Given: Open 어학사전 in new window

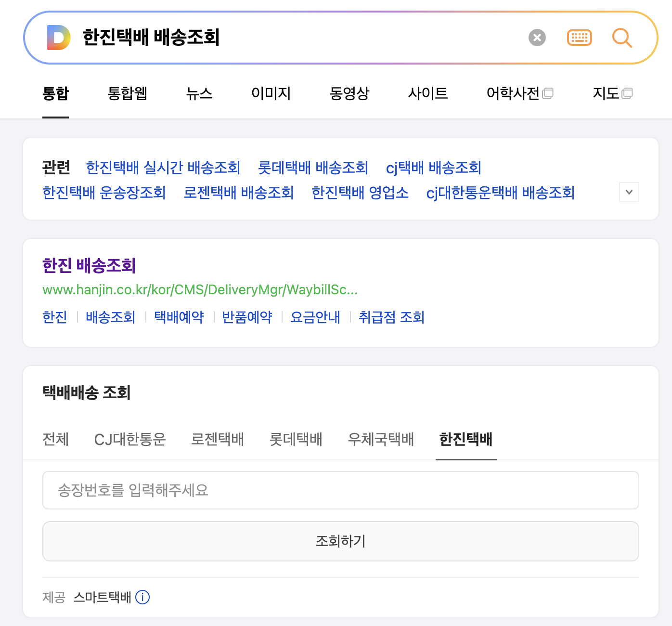Looking at the screenshot, I should pyautogui.click(x=520, y=93).
